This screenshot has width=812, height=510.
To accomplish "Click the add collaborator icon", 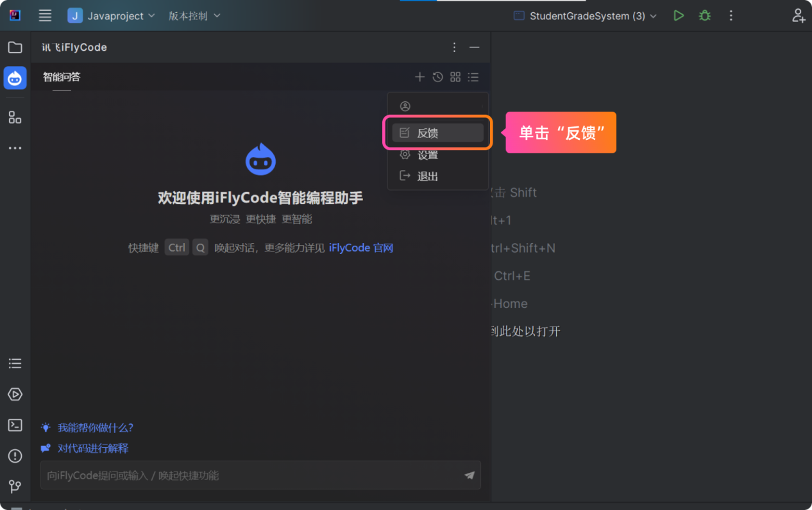I will [x=798, y=16].
